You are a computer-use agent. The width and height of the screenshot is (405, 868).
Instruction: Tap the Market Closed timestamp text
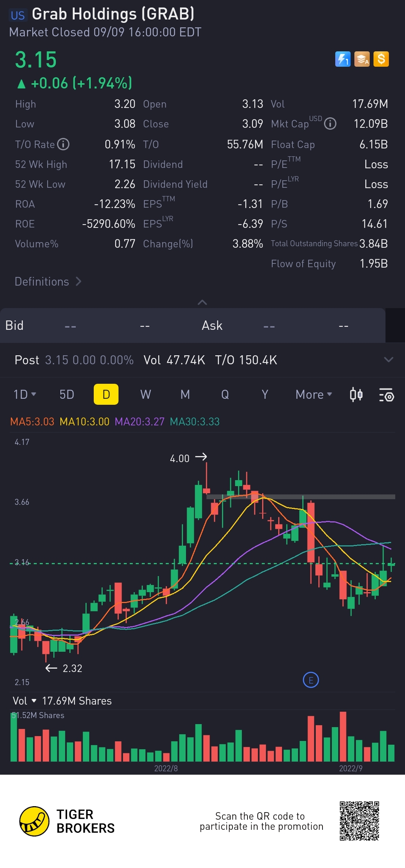click(x=105, y=32)
